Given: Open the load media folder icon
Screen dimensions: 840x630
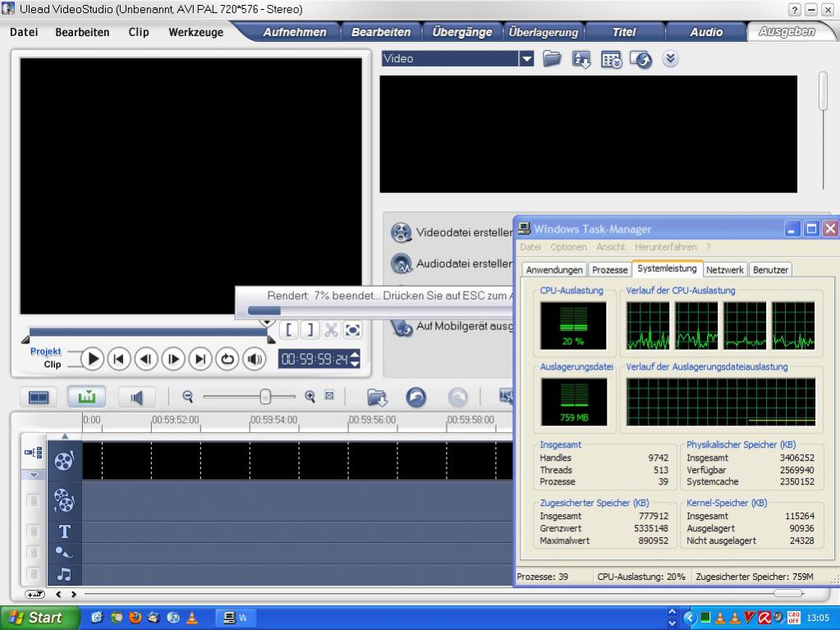Looking at the screenshot, I should [x=552, y=58].
